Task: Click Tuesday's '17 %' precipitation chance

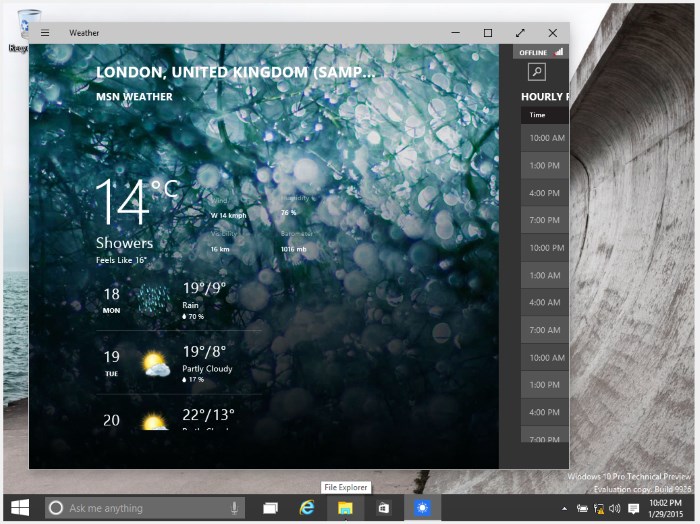Action: (193, 380)
